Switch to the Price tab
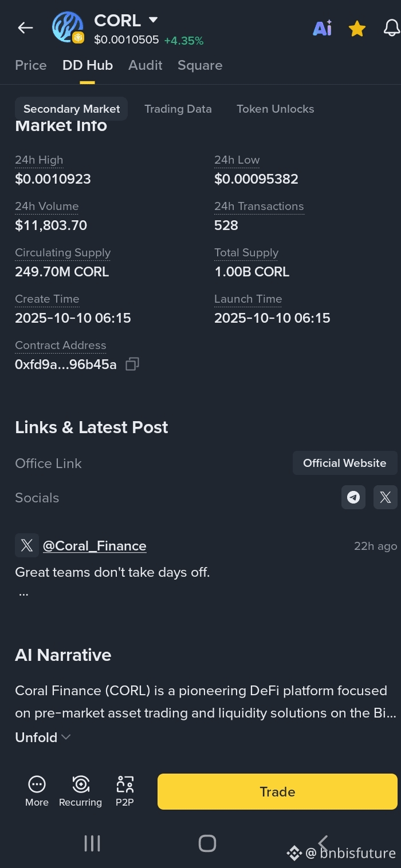401x868 pixels. [31, 65]
